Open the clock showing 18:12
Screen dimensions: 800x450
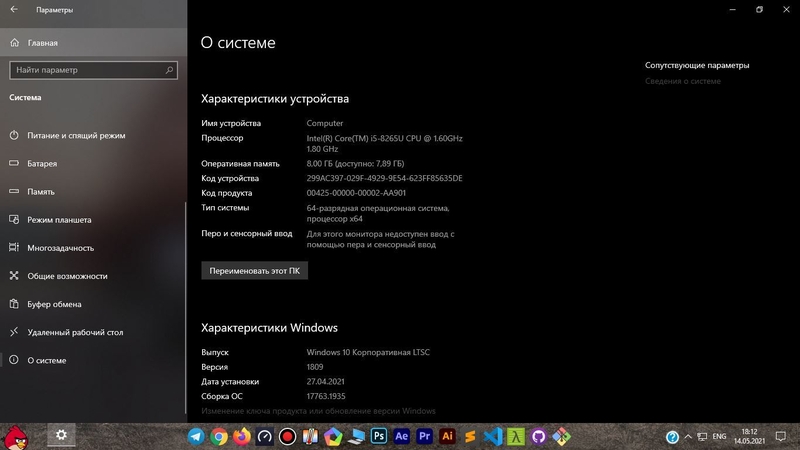coord(749,436)
